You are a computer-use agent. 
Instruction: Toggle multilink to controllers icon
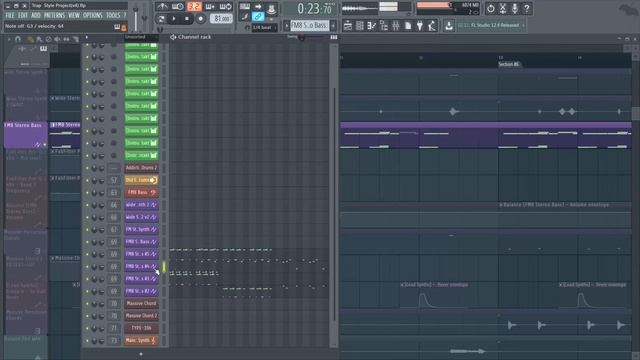245,17
